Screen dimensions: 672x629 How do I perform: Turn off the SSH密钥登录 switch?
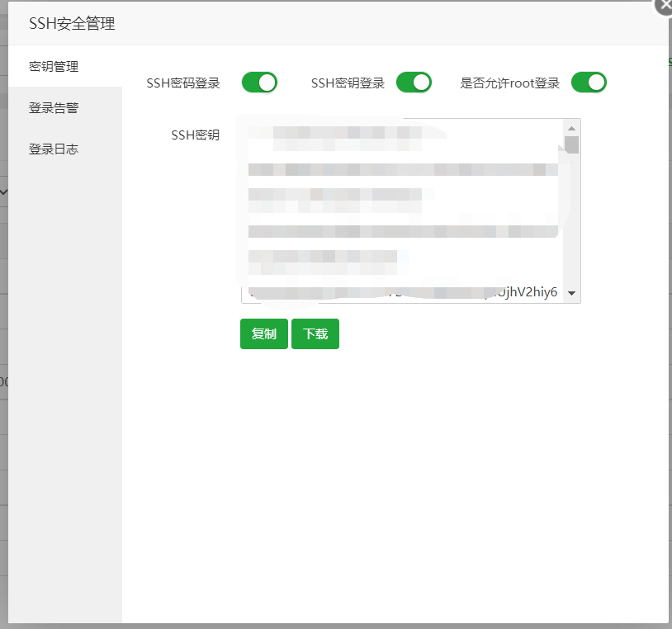[x=414, y=83]
